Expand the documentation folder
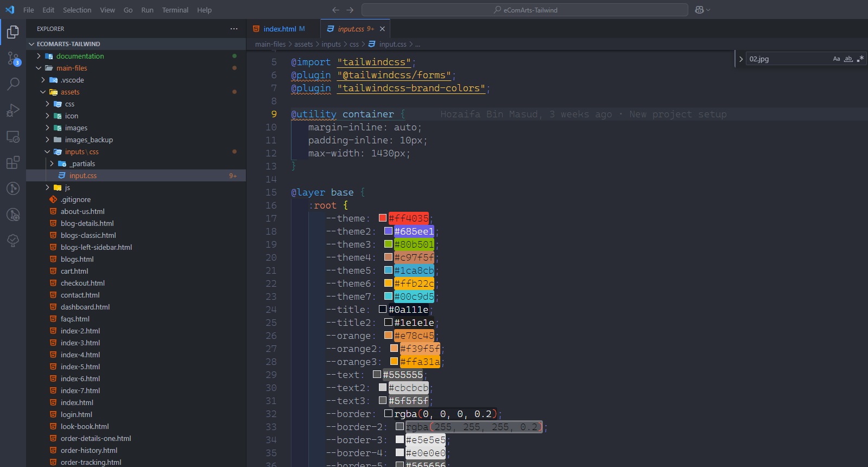 pos(80,56)
